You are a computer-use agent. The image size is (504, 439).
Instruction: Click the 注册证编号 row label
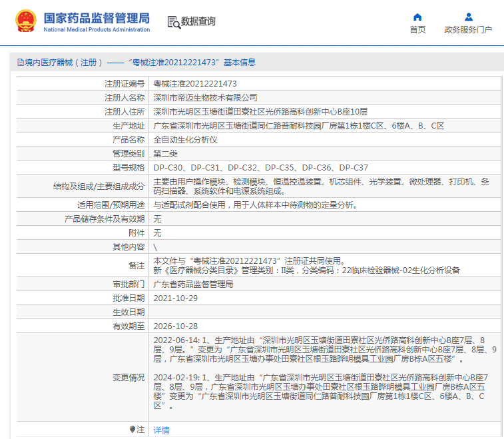point(125,84)
